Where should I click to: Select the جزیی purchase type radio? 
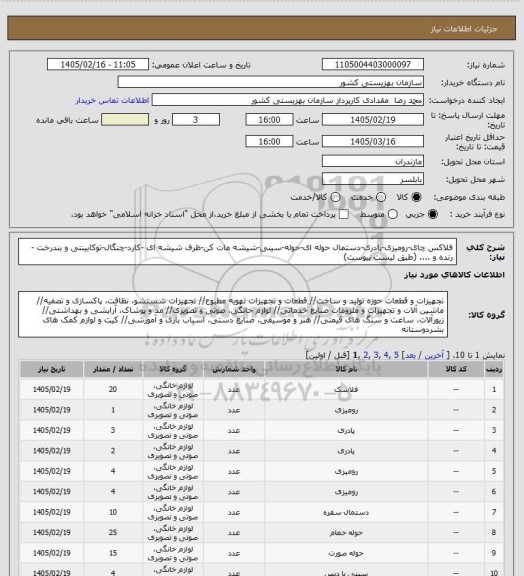[x=433, y=214]
